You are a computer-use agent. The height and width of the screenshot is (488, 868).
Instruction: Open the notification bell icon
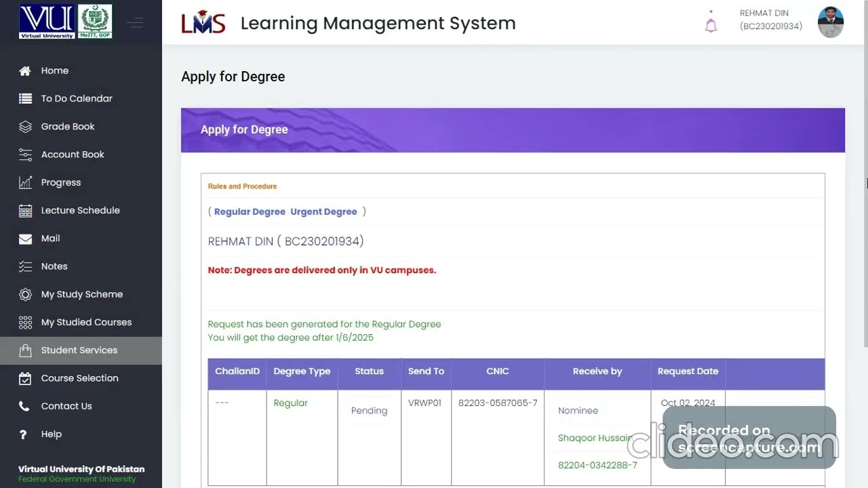(711, 24)
